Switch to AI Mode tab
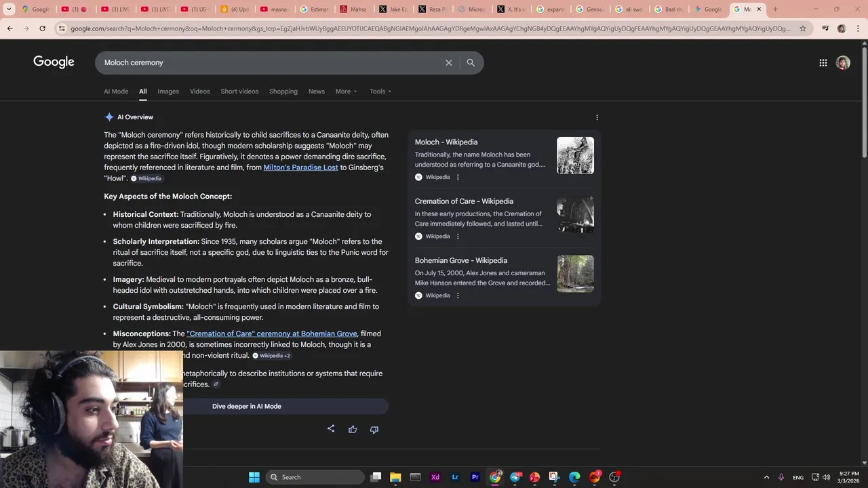 click(116, 91)
